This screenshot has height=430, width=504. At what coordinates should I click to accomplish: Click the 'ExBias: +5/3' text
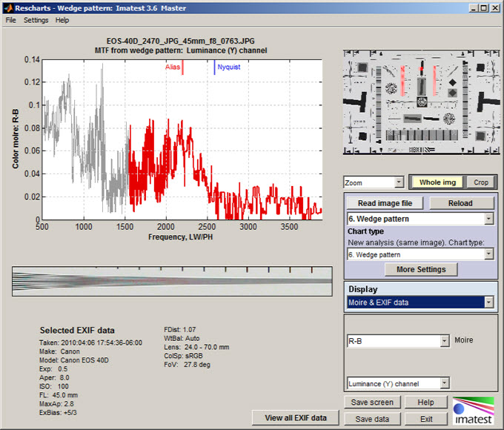58,413
